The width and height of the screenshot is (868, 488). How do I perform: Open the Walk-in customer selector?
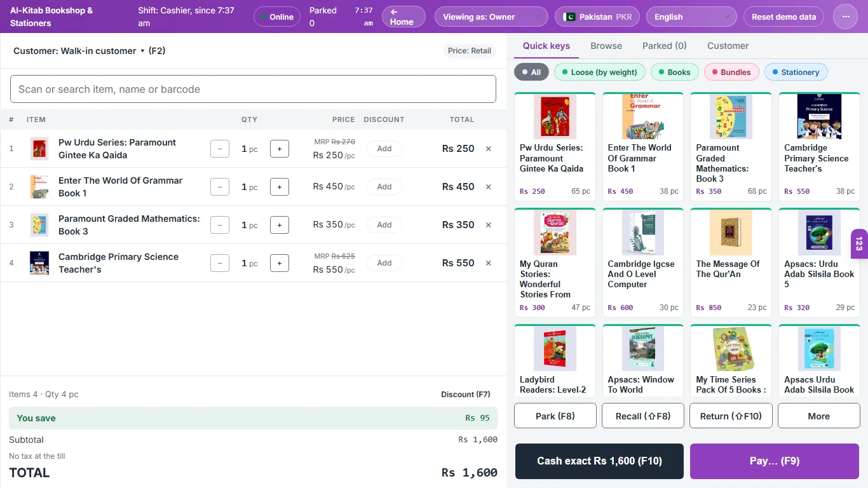click(x=90, y=51)
